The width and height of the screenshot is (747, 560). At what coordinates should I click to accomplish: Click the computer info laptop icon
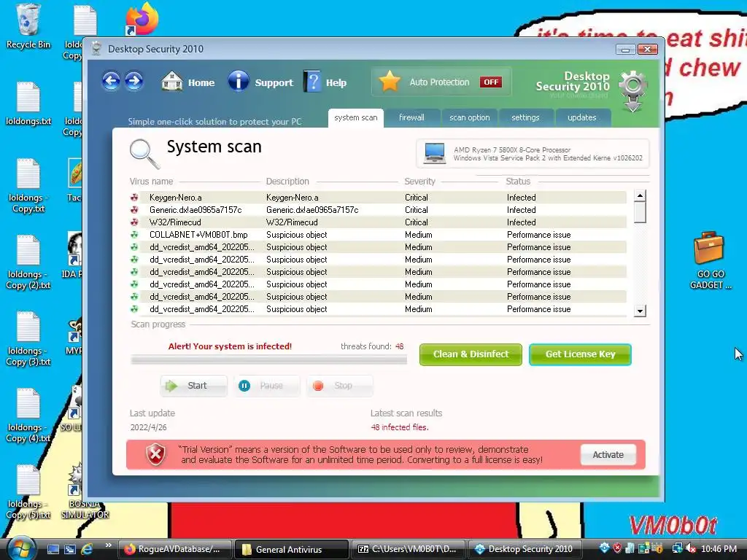click(x=434, y=153)
